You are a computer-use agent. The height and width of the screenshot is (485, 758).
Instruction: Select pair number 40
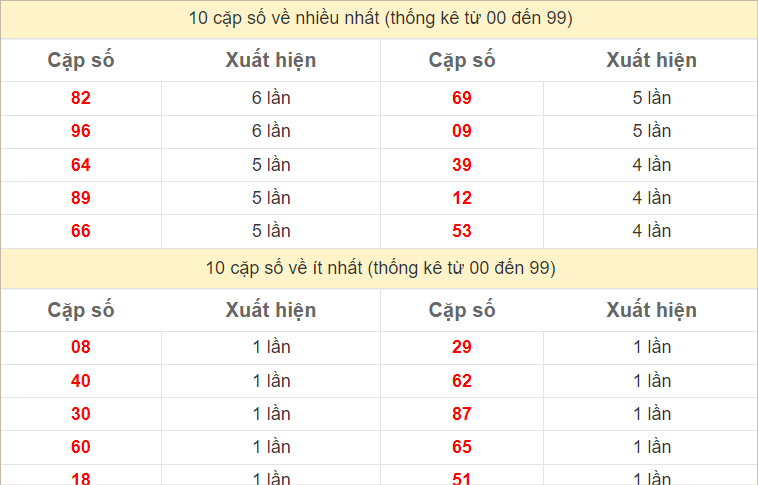point(81,381)
